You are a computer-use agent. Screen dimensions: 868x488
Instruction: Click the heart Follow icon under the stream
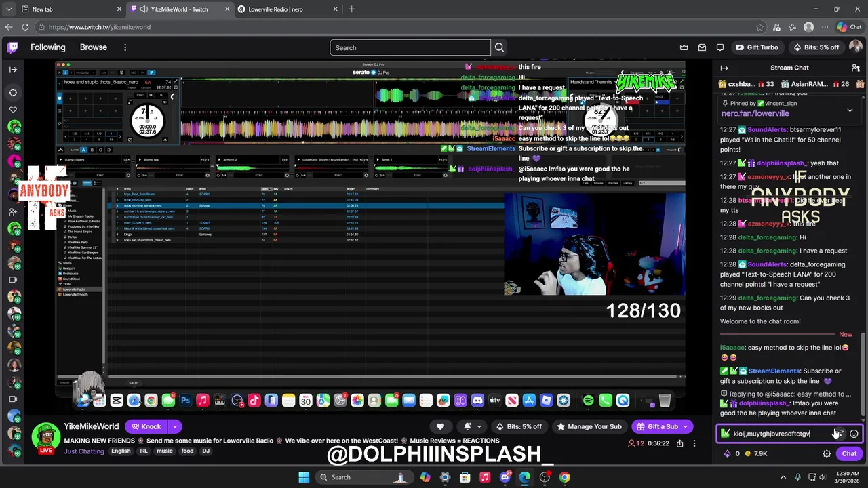click(x=440, y=426)
